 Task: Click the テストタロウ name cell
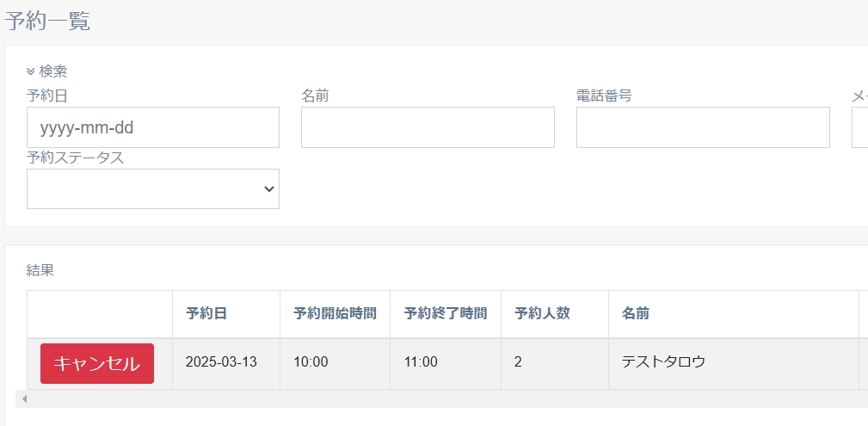(663, 362)
